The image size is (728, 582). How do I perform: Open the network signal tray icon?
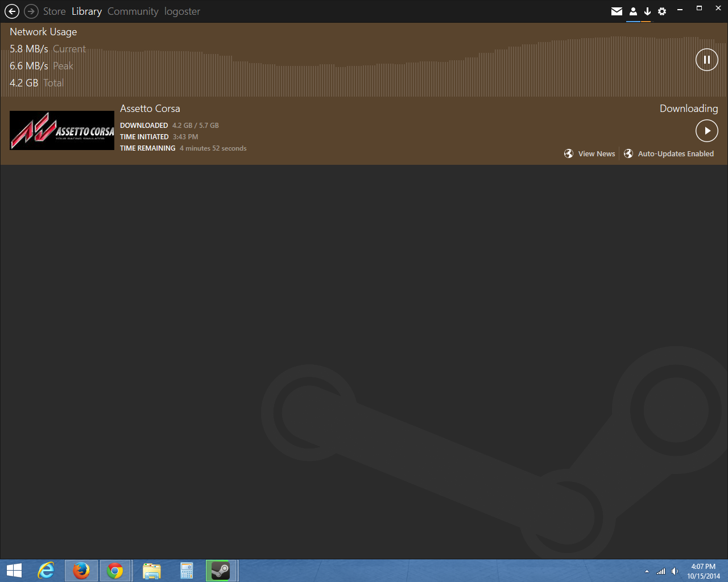coord(661,571)
